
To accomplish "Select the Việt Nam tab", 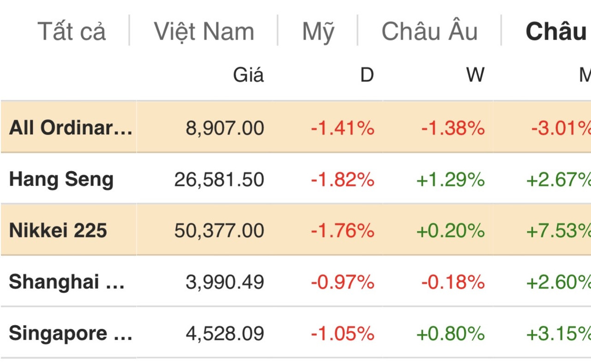I will click(204, 31).
